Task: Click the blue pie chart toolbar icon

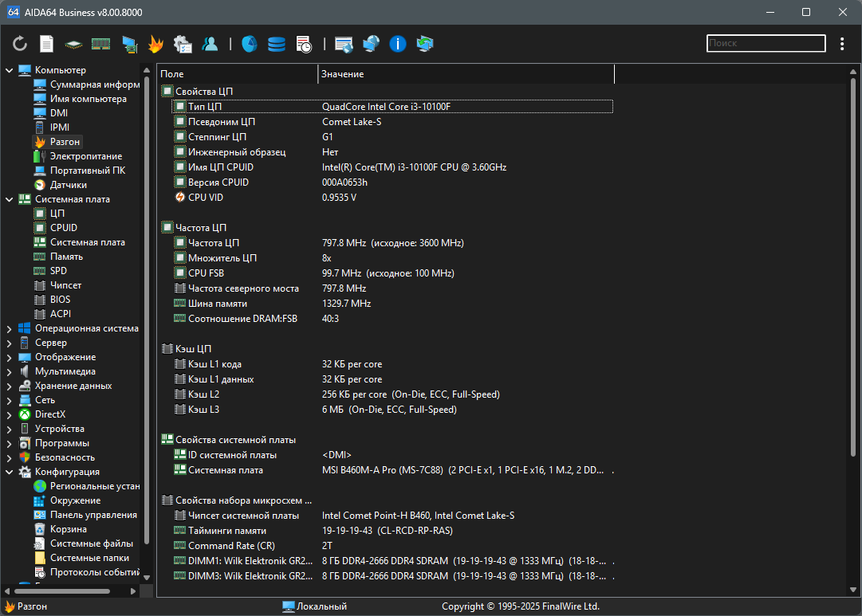Action: coord(249,43)
